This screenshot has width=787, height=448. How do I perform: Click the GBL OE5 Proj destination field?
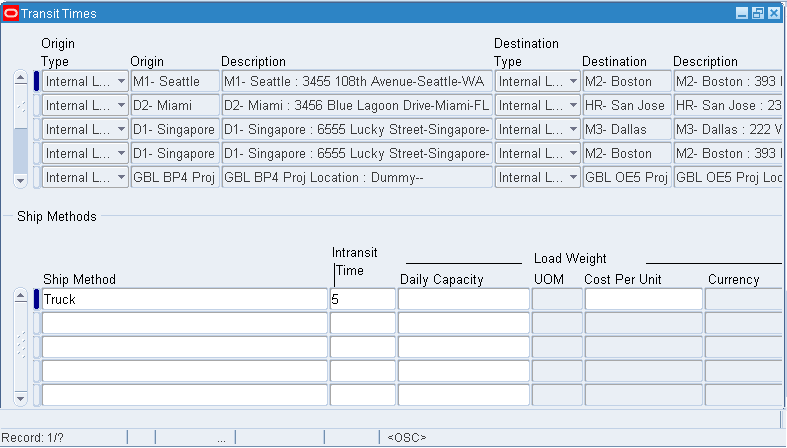(x=627, y=178)
